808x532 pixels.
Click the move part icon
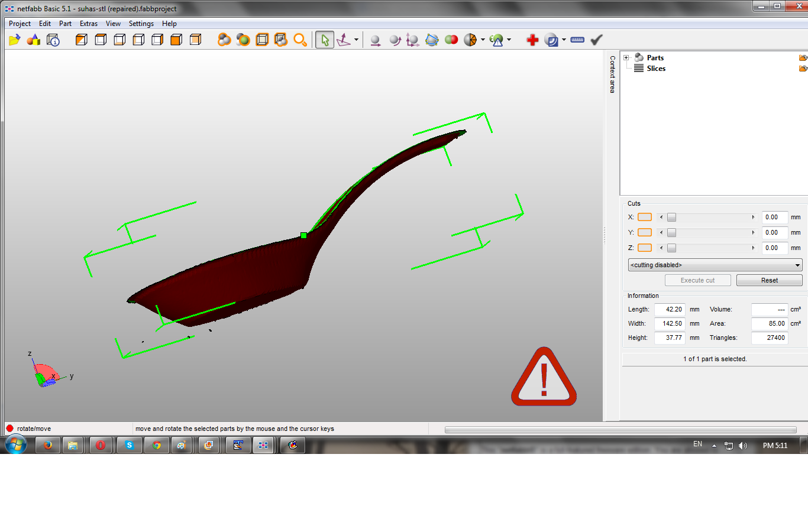click(x=375, y=40)
